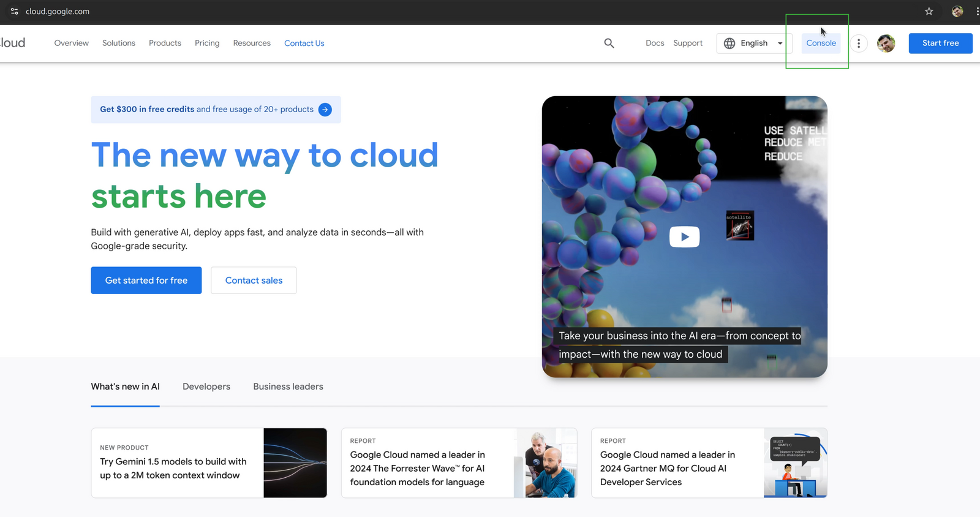Play the promotional video

[x=684, y=237]
